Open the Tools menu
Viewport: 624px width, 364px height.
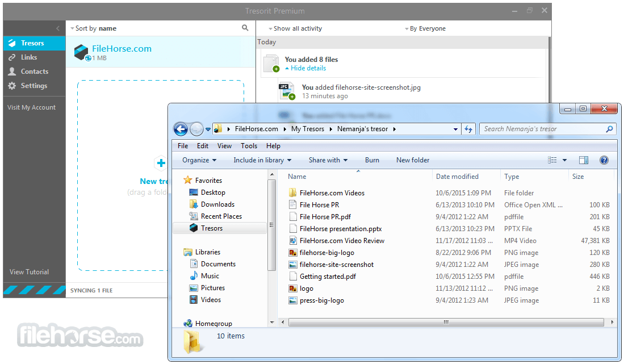[x=249, y=146]
